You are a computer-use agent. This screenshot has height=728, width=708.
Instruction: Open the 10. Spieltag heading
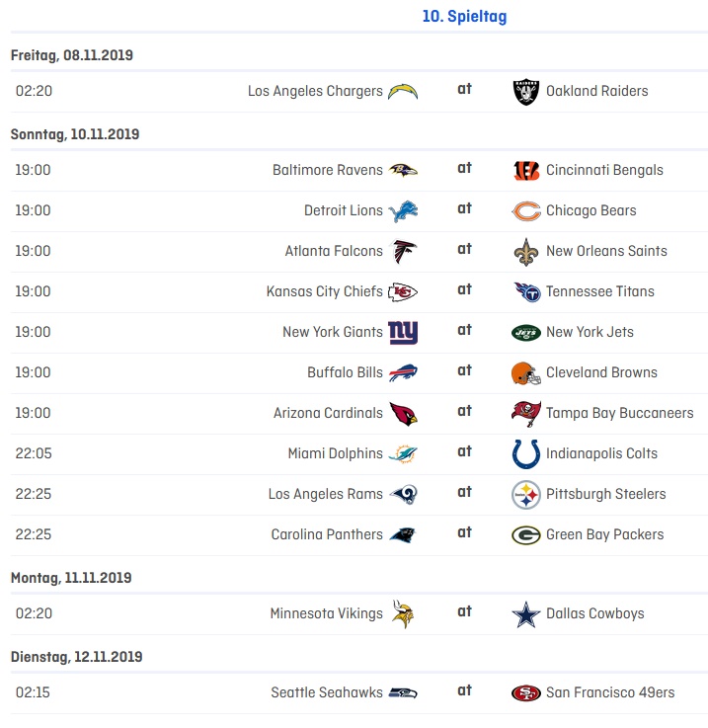[x=464, y=17]
